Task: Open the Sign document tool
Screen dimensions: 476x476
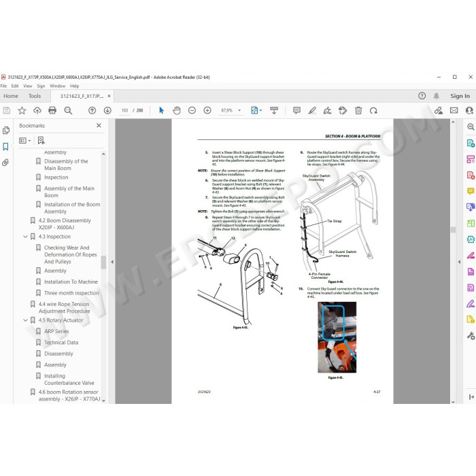Action: pyautogui.click(x=327, y=110)
